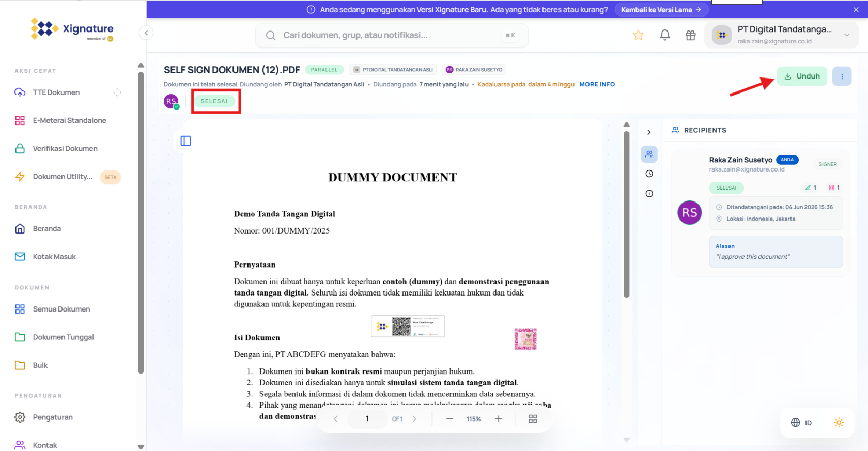Open the PT Digital Tandatangan account dropdown
The height and width of the screenshot is (451, 868).
[x=781, y=35]
